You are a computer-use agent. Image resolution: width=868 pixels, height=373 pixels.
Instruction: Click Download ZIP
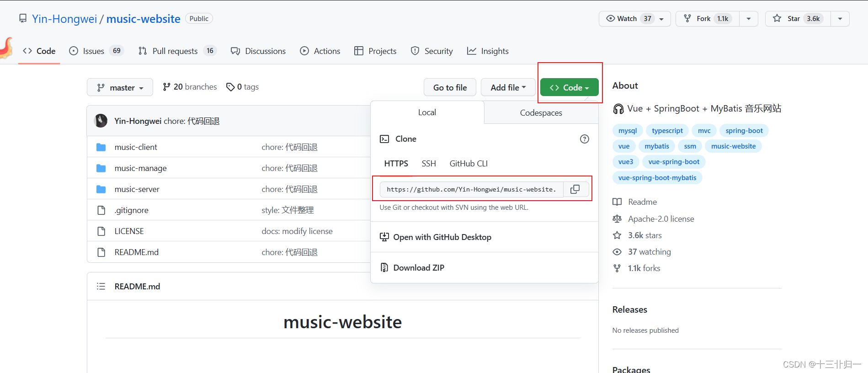coord(484,267)
